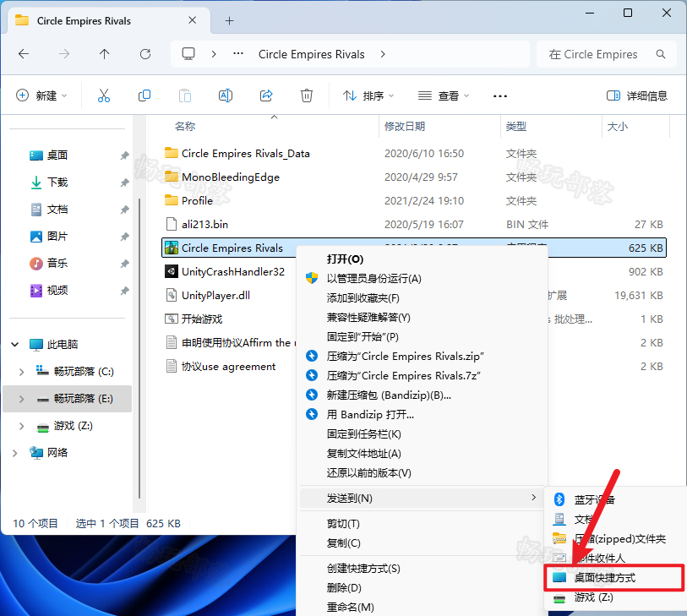This screenshot has height=616, width=687.
Task: Choose 固定到任务栏(K)
Action: coord(423,433)
